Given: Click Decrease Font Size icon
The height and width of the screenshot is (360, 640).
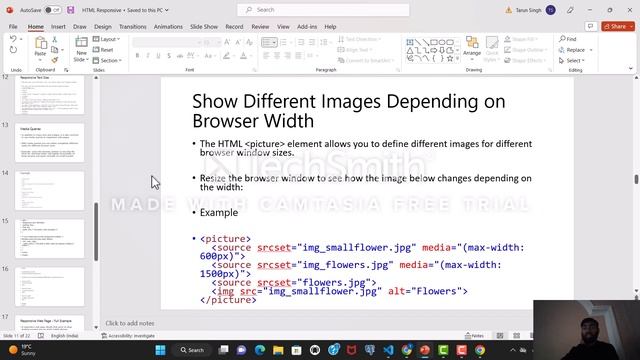Looking at the screenshot, I should (238, 42).
